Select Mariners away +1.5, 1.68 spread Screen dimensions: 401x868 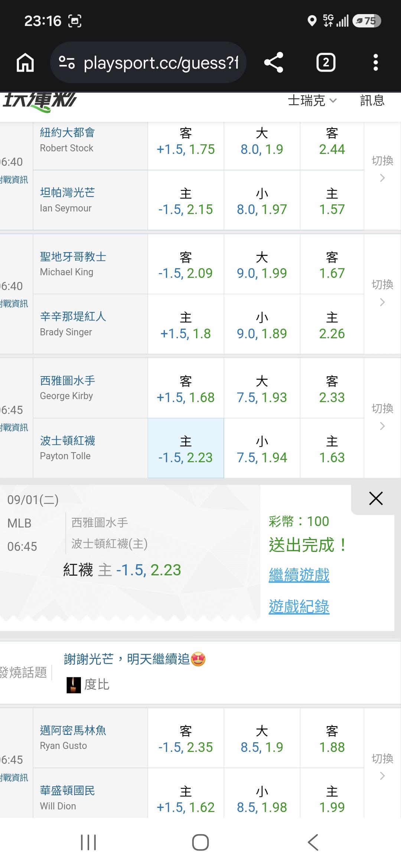(186, 388)
